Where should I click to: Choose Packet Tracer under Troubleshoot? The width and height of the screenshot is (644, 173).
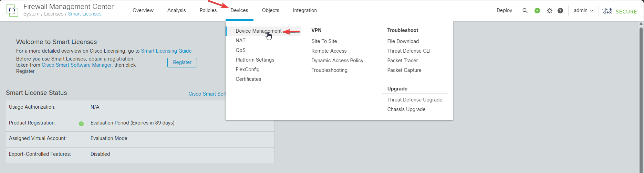click(x=402, y=61)
